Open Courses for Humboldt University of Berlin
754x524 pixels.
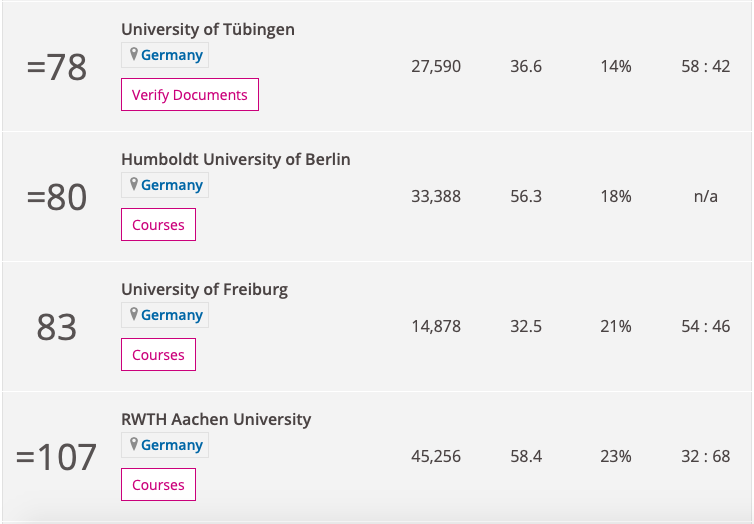click(158, 225)
